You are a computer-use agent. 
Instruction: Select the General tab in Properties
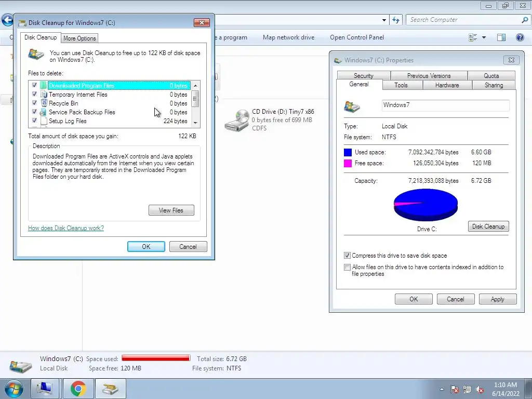pos(359,85)
